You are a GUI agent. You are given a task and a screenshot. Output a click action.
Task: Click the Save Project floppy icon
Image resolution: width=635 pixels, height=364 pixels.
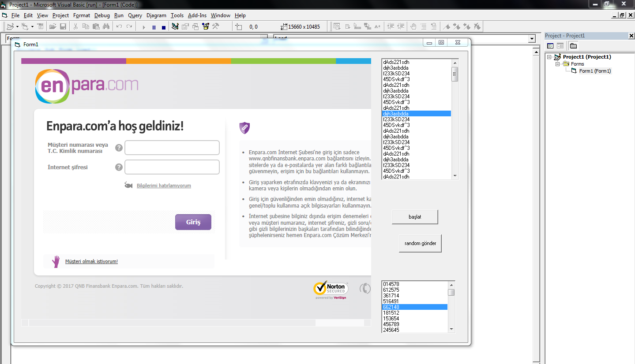pyautogui.click(x=63, y=26)
